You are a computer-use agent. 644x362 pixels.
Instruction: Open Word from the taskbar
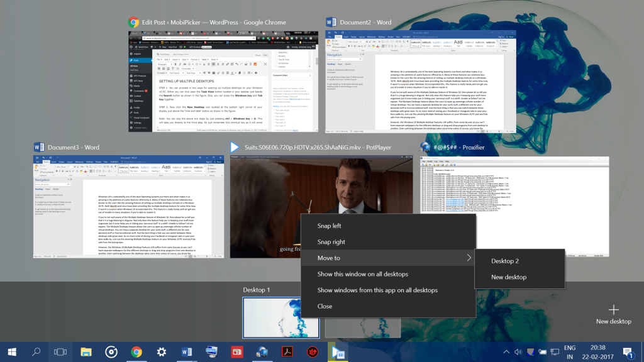click(186, 352)
